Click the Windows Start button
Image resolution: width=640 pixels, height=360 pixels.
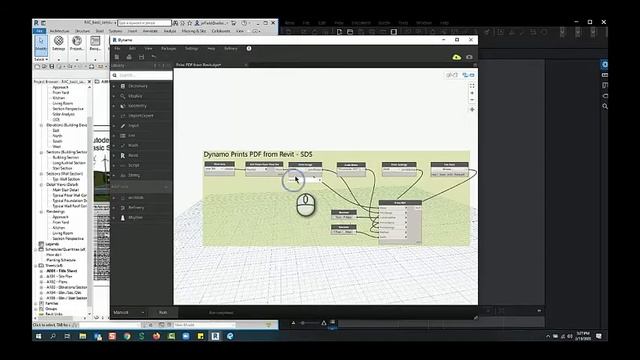[x=38, y=336]
